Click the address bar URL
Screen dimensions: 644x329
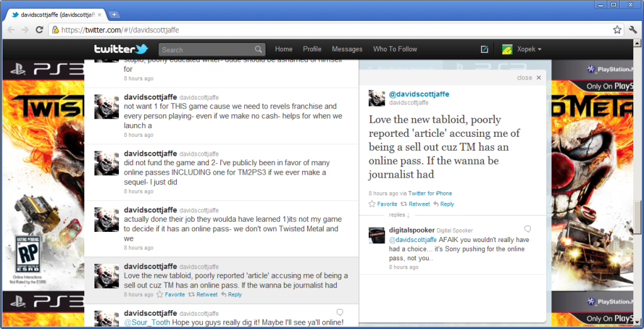point(120,30)
